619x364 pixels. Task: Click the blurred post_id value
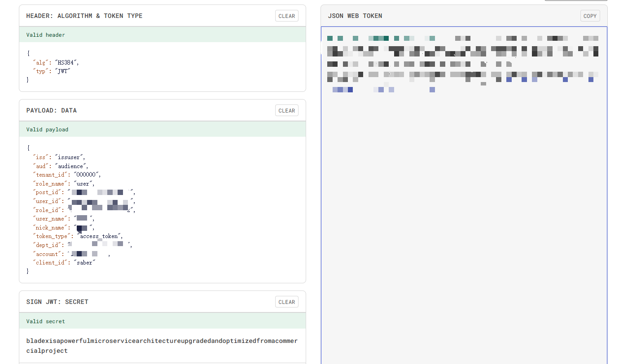point(101,192)
